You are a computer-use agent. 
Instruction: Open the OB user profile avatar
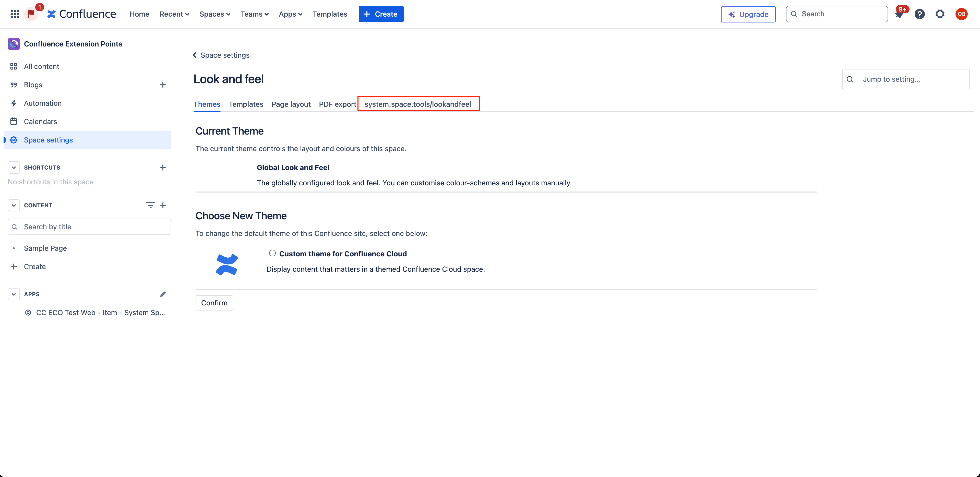click(x=961, y=14)
